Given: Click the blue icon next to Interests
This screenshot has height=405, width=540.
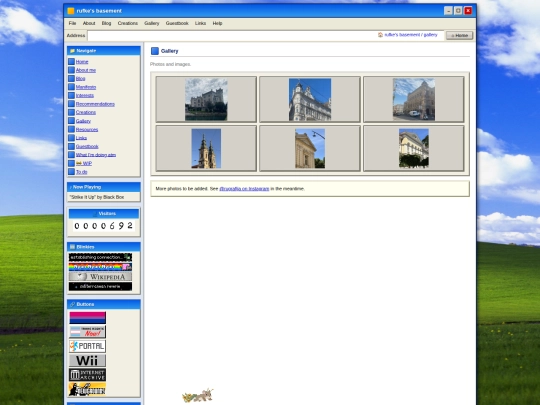Looking at the screenshot, I should point(71,95).
